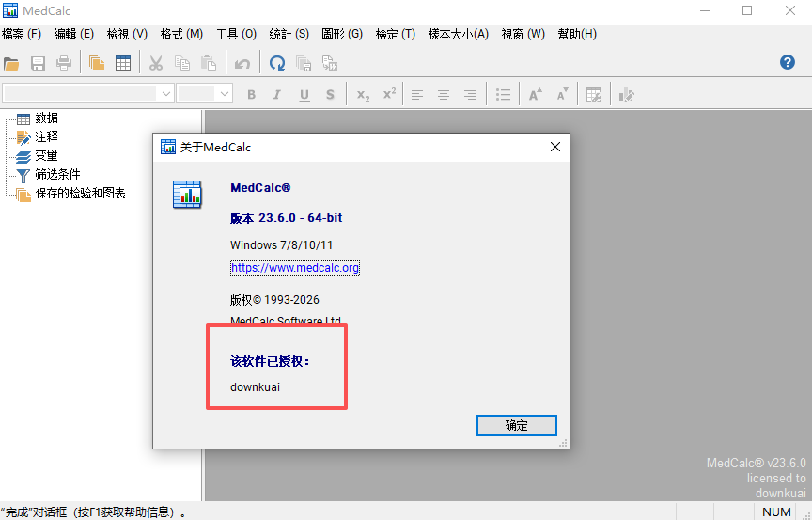Toggle Strikethrough formatting button
Viewport: 812px width, 520px height.
(x=330, y=95)
